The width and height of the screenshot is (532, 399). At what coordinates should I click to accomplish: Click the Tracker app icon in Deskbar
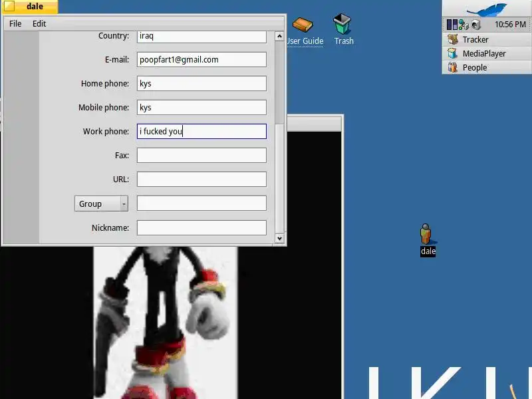click(x=453, y=39)
